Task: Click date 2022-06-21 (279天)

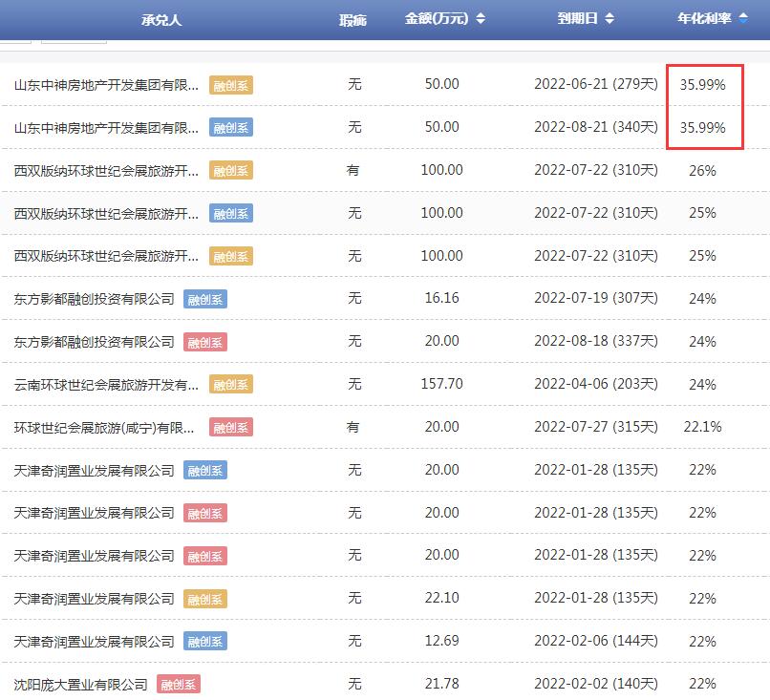Action: coord(596,84)
